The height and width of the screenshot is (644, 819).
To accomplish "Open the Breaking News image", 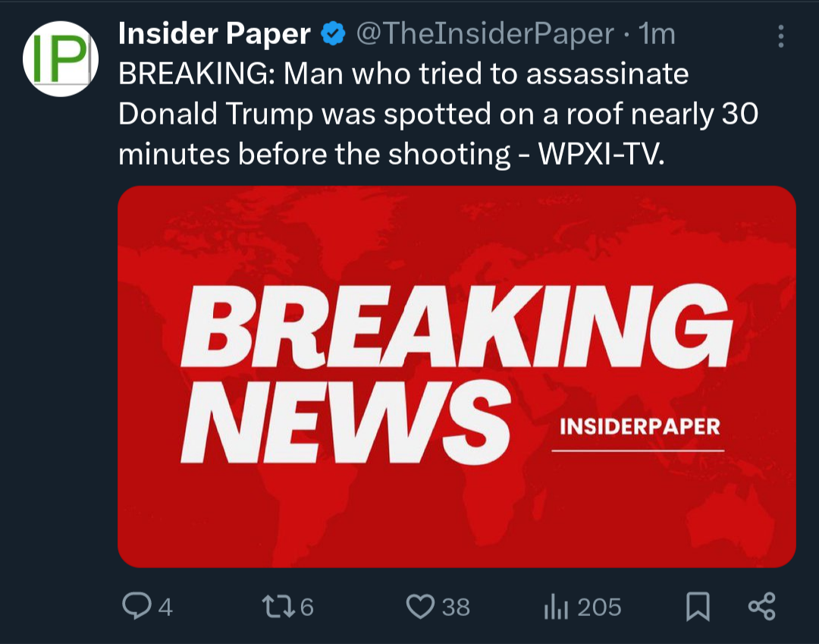I will 457,376.
